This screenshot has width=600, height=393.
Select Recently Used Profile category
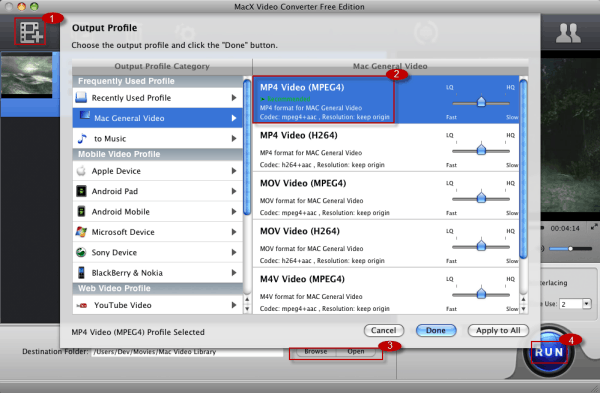coord(157,98)
